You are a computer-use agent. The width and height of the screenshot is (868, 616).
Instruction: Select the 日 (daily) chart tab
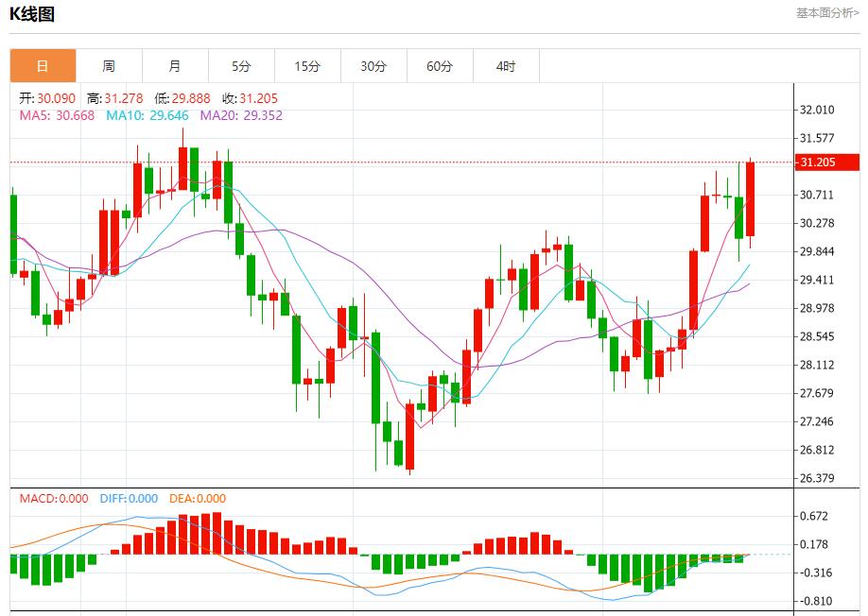43,66
